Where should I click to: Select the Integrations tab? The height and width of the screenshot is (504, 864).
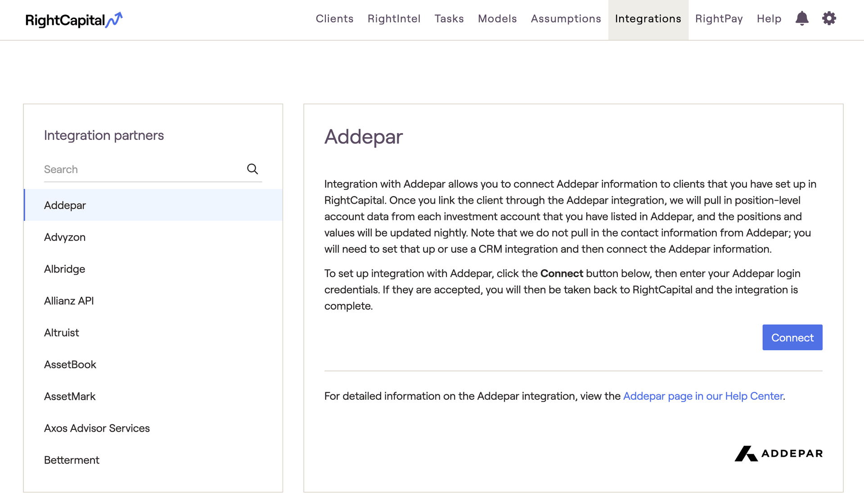[648, 20]
